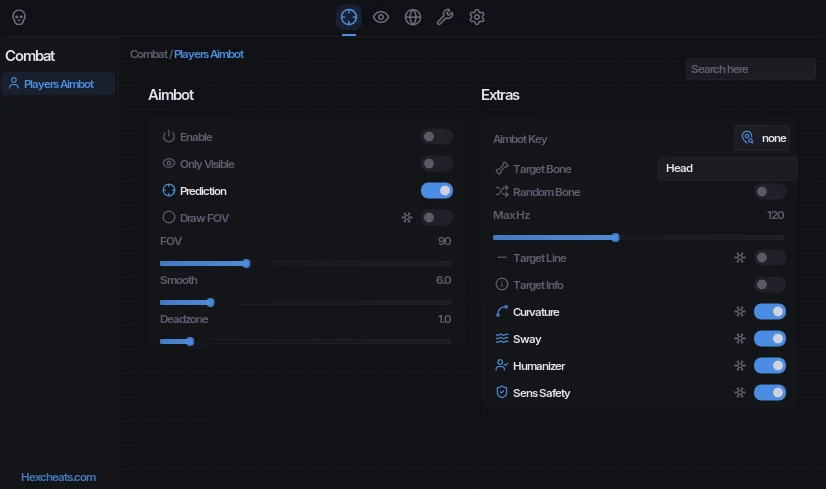Screen dimensions: 826x489
Task: Open the gear options beside Sens Safety
Action: pos(740,393)
